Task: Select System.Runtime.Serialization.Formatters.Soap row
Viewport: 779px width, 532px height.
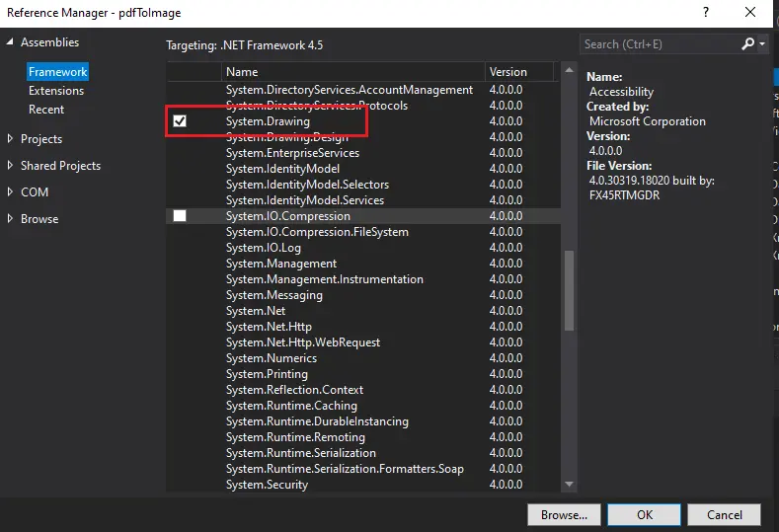Action: tap(363, 469)
